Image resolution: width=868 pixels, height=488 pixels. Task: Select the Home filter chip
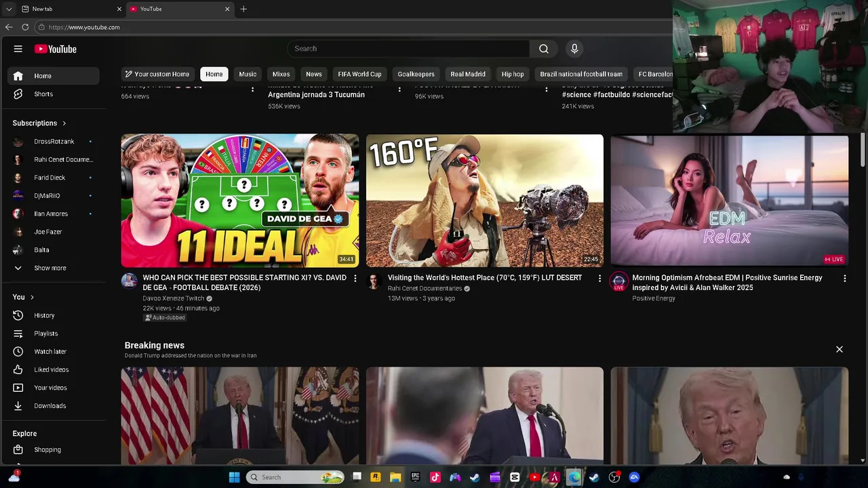(214, 74)
